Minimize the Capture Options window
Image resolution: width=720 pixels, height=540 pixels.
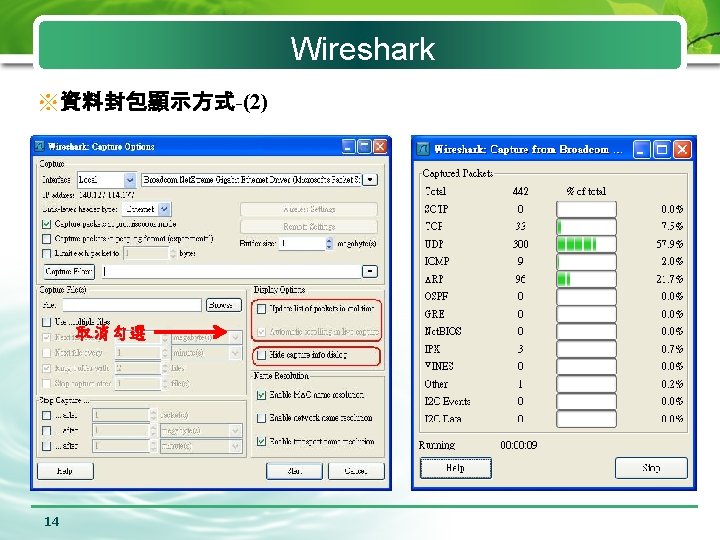click(x=349, y=146)
